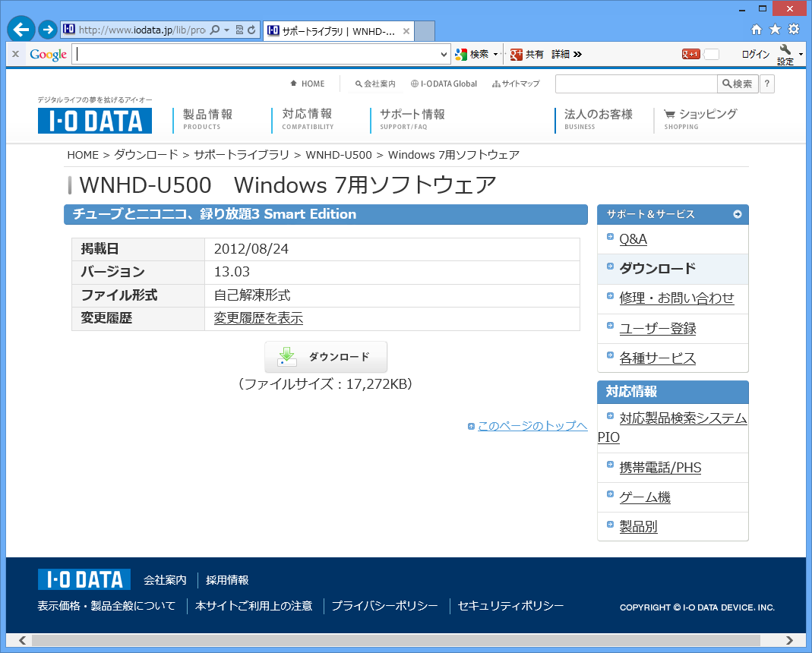Image resolution: width=812 pixels, height=653 pixels.
Task: Click the Google toolbar 検索 button
Action: tap(472, 54)
